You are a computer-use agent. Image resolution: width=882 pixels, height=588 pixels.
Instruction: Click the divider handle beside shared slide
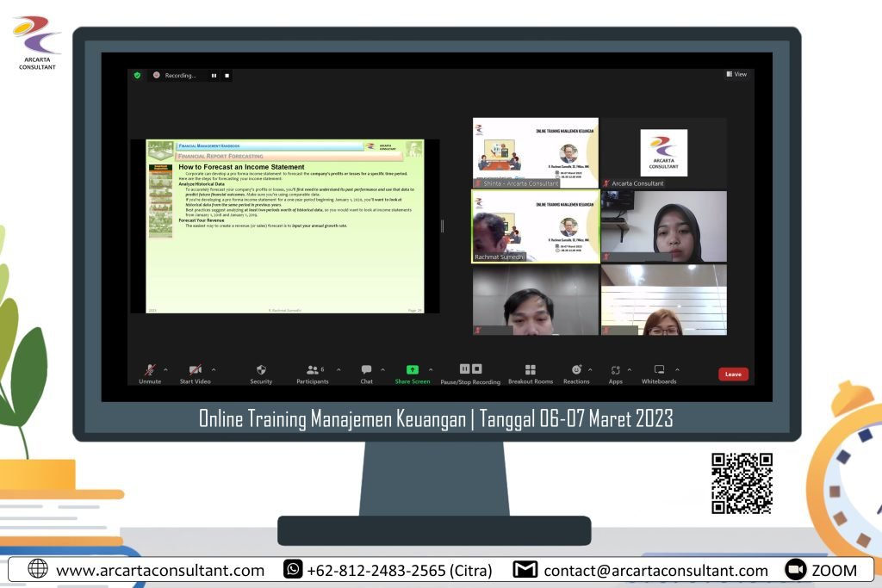[x=443, y=226]
